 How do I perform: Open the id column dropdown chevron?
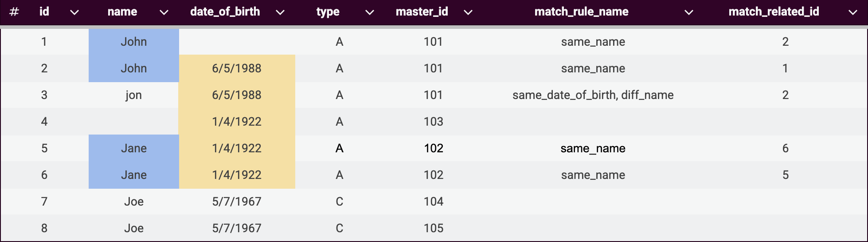point(74,12)
